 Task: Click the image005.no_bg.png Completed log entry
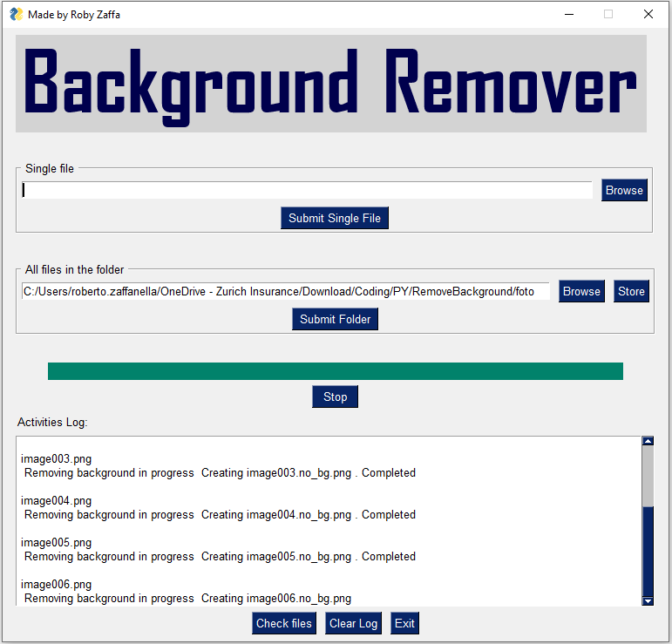click(x=220, y=557)
